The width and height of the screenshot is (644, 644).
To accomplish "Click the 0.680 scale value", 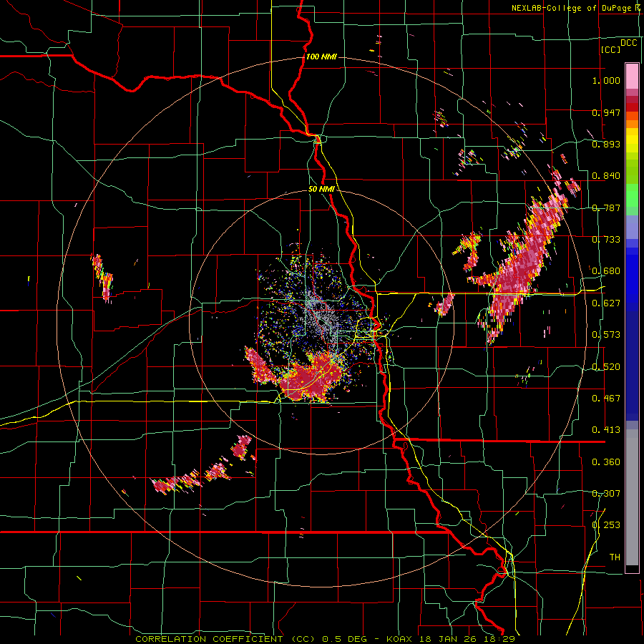I will [606, 271].
